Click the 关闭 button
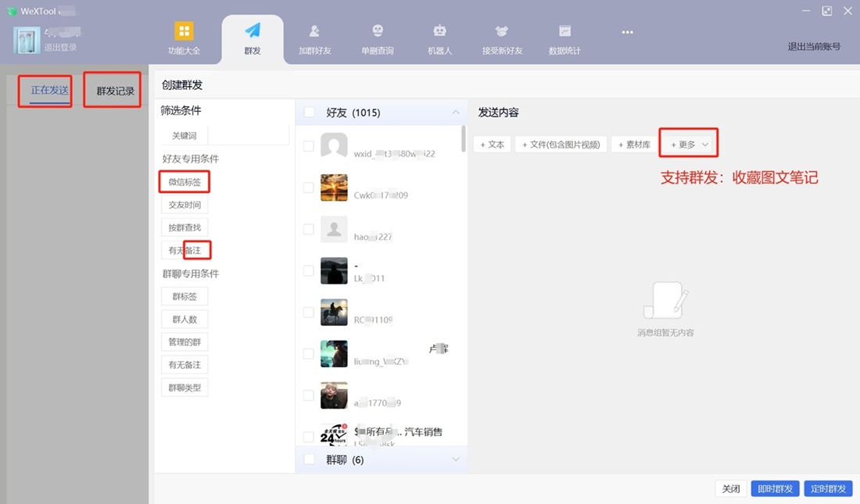Image resolution: width=860 pixels, height=504 pixels. click(731, 488)
